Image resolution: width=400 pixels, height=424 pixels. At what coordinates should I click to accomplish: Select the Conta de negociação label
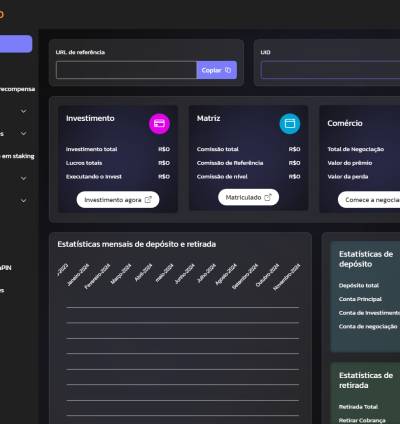click(368, 327)
